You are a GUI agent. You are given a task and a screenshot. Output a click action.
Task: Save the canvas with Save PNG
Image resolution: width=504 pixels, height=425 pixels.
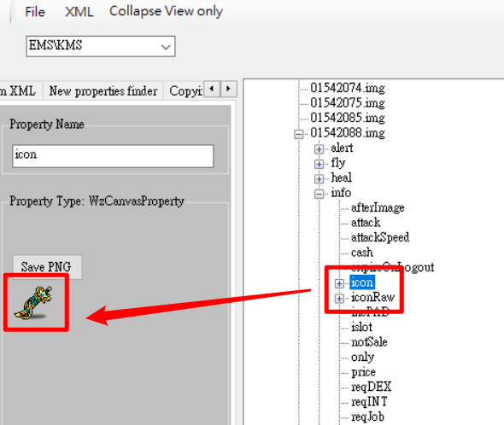pos(47,267)
